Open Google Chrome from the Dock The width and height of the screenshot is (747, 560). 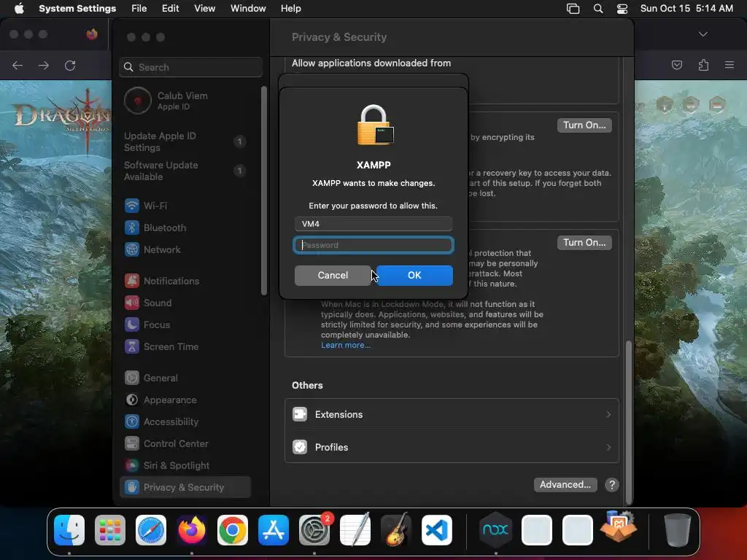coord(233,530)
